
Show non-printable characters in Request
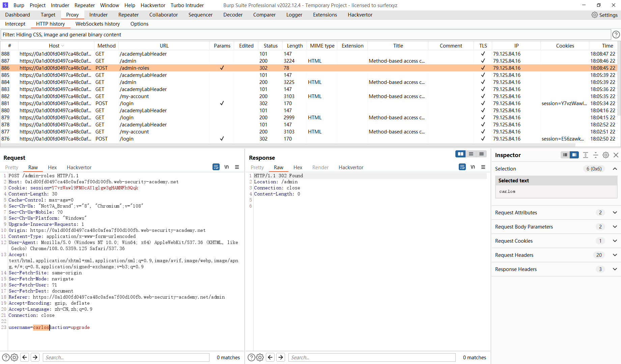(227, 167)
